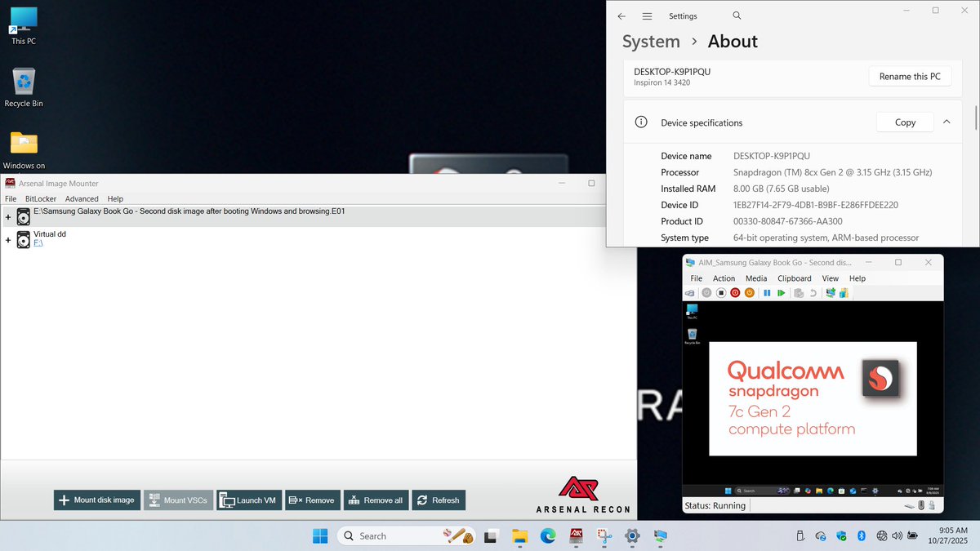Click the keyboard icon in VM status bar

[908, 505]
